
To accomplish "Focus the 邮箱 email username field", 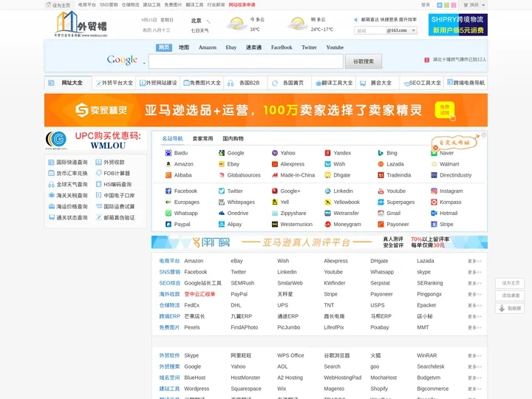I will pos(370,30).
